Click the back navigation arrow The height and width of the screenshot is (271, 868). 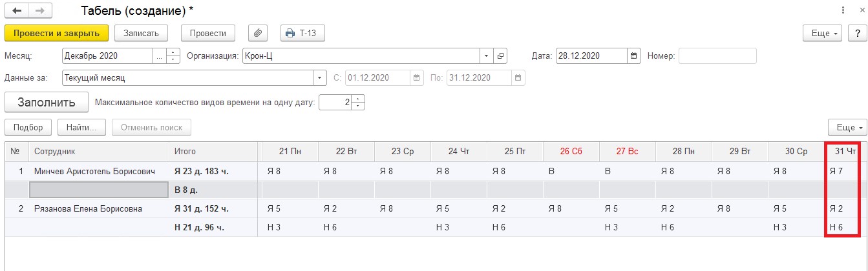pyautogui.click(x=17, y=11)
